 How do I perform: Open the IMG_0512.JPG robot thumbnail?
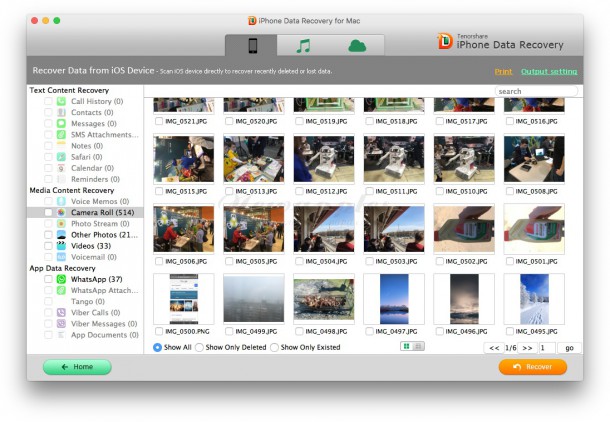tap(324, 159)
